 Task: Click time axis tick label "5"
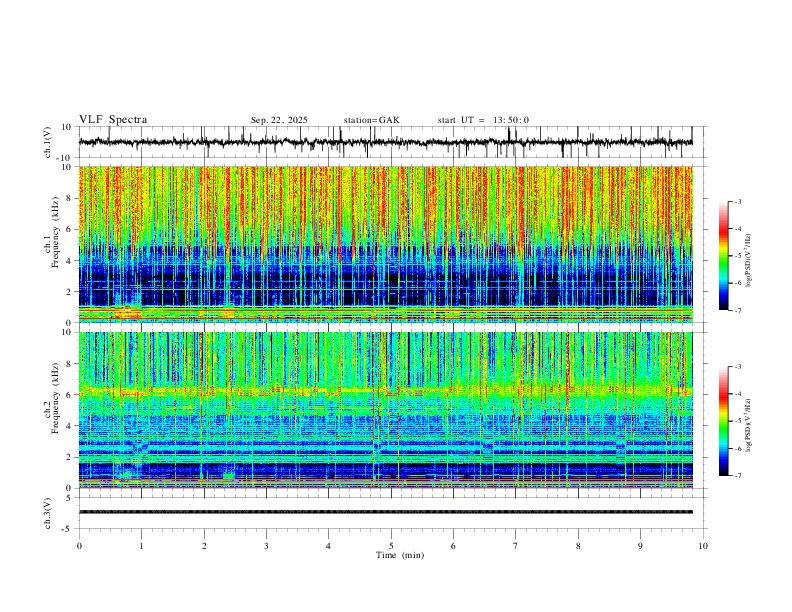point(391,546)
